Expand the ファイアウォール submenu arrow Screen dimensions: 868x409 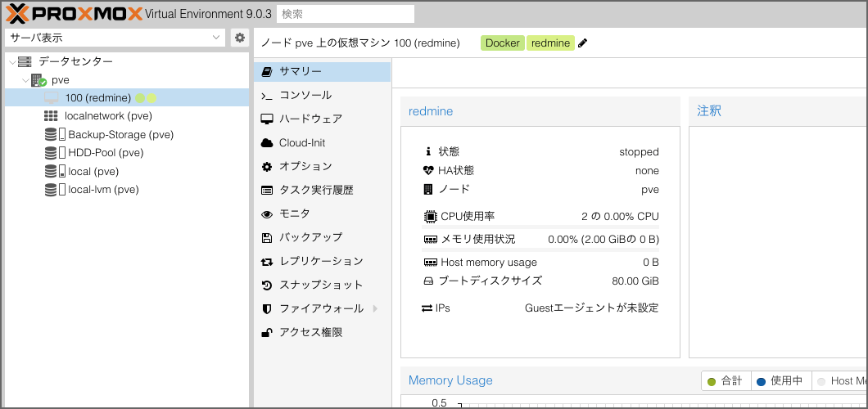pyautogui.click(x=375, y=309)
